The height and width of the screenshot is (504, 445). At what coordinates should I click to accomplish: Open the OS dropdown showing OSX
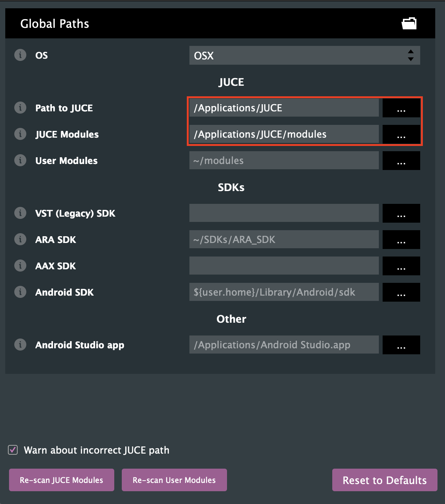pyautogui.click(x=305, y=55)
